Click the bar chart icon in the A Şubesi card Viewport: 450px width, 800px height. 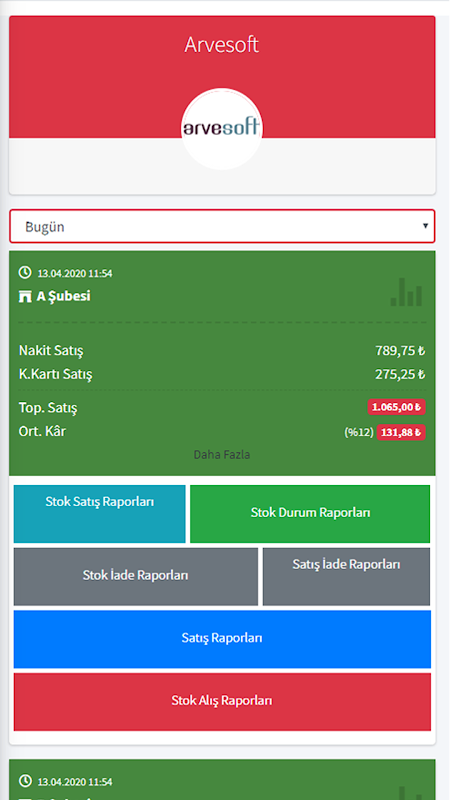click(407, 292)
